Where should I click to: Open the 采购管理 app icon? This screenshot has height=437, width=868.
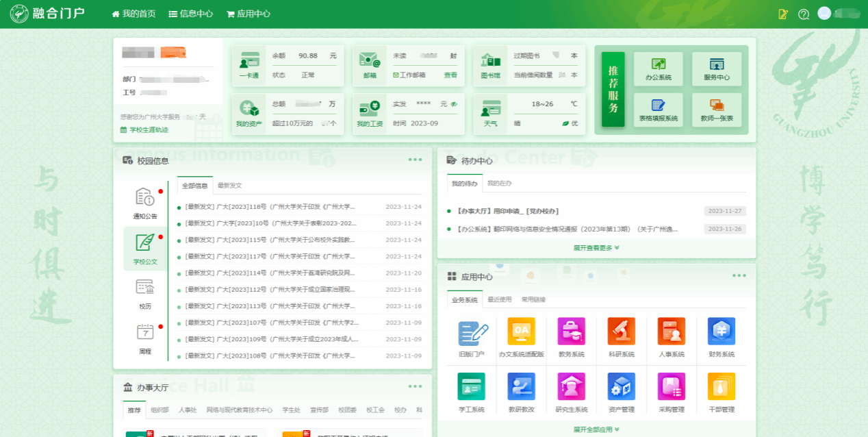(671, 386)
